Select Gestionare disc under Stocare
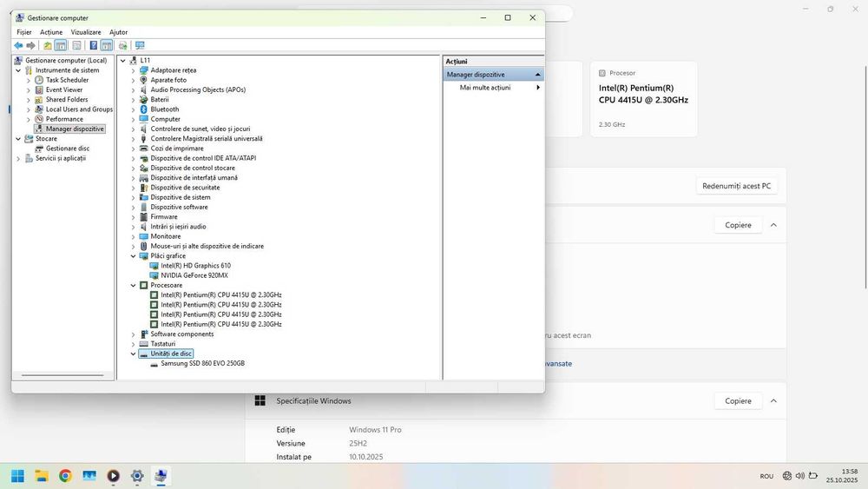The height and width of the screenshot is (489, 868). 68,149
